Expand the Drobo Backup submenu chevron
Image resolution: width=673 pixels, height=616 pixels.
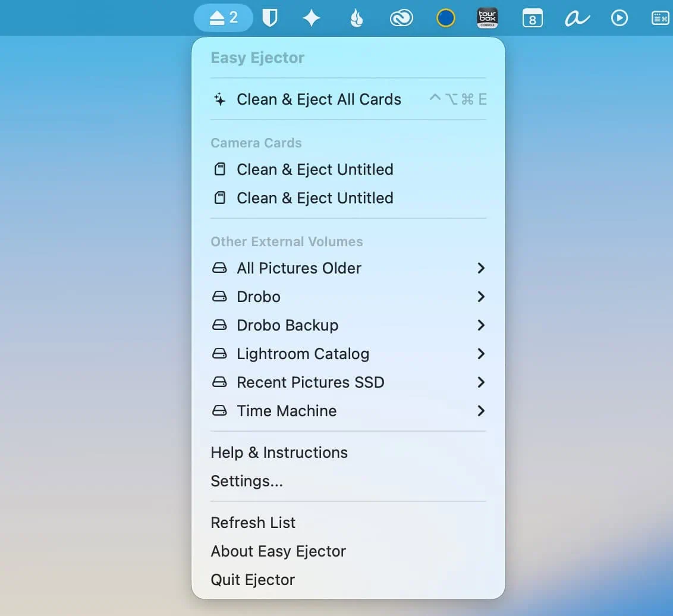[x=481, y=325]
